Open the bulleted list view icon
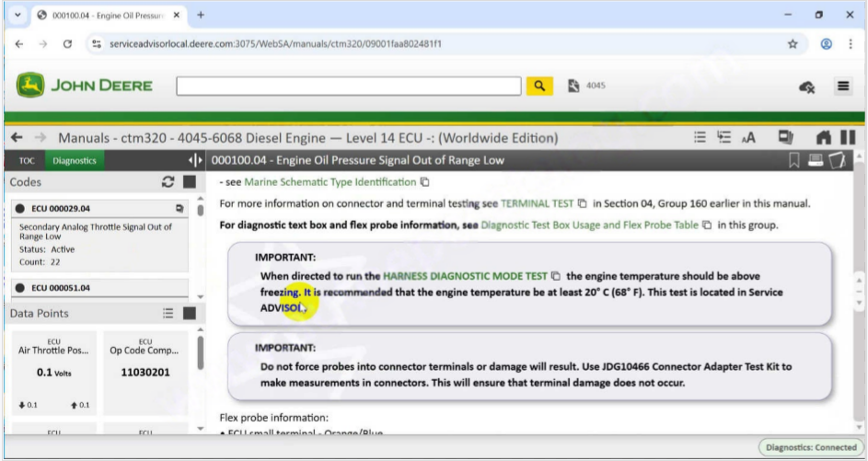The width and height of the screenshot is (868, 461). [x=700, y=137]
